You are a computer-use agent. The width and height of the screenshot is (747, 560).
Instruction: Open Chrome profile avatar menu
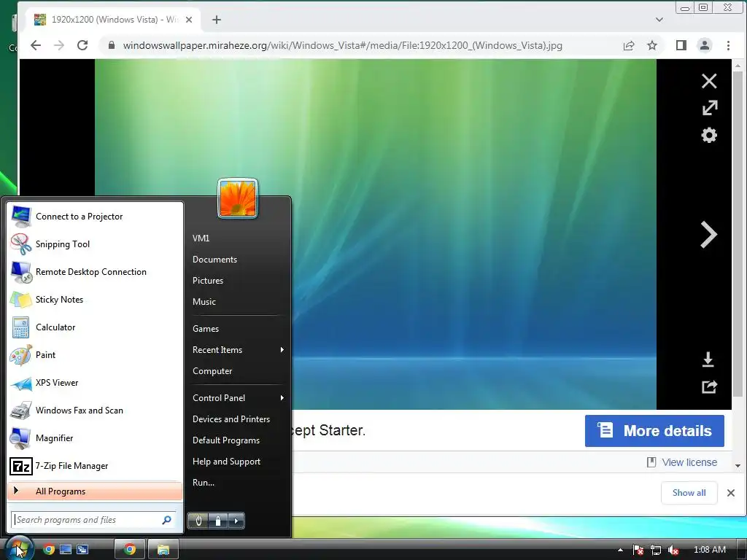click(x=704, y=45)
